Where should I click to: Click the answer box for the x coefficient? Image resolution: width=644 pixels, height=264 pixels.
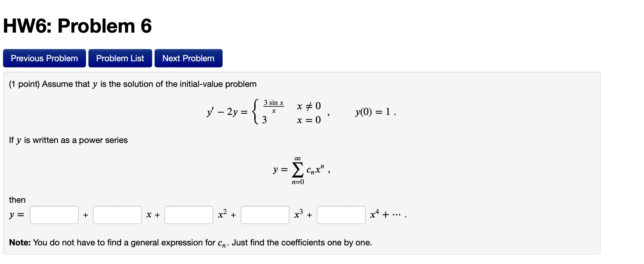pos(117,215)
